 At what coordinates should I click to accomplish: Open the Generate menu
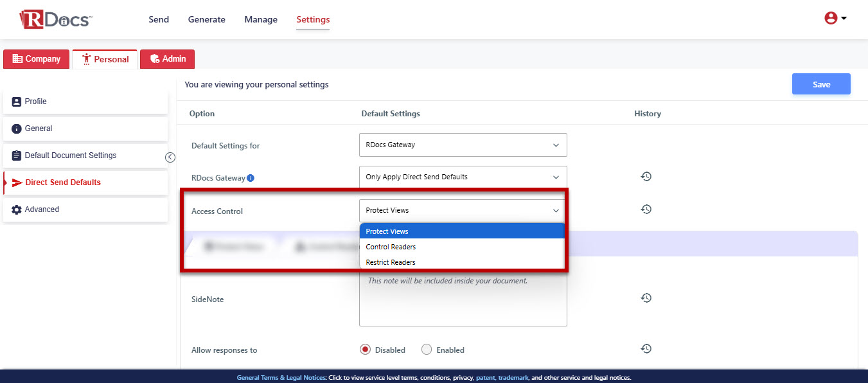[207, 19]
